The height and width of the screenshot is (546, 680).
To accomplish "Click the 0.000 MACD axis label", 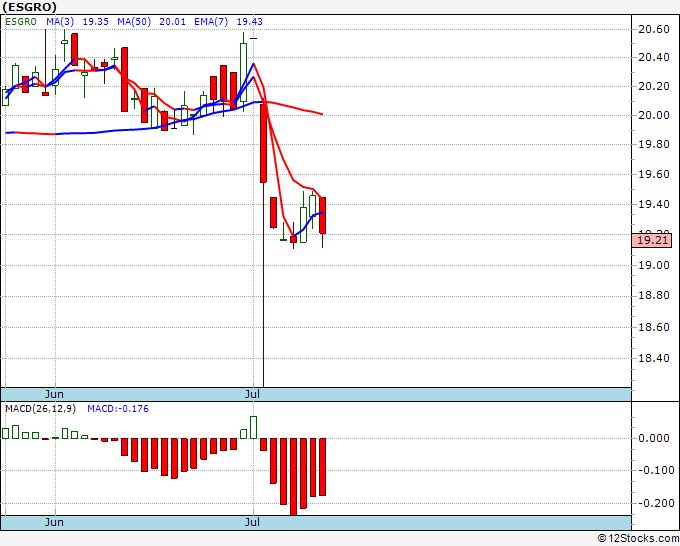I will pos(654,438).
